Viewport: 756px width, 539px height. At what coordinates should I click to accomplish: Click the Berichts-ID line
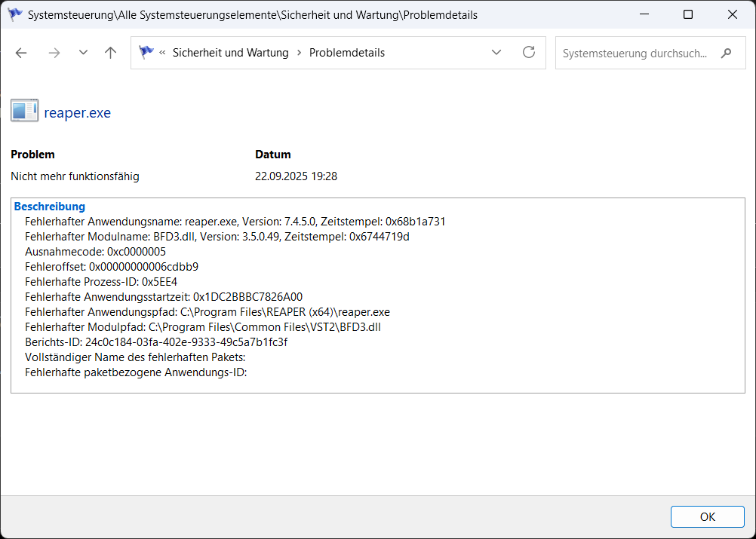156,342
